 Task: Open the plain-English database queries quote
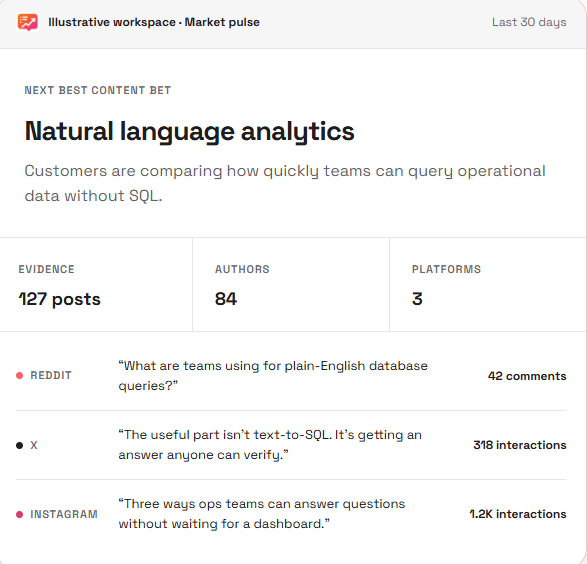click(x=273, y=376)
